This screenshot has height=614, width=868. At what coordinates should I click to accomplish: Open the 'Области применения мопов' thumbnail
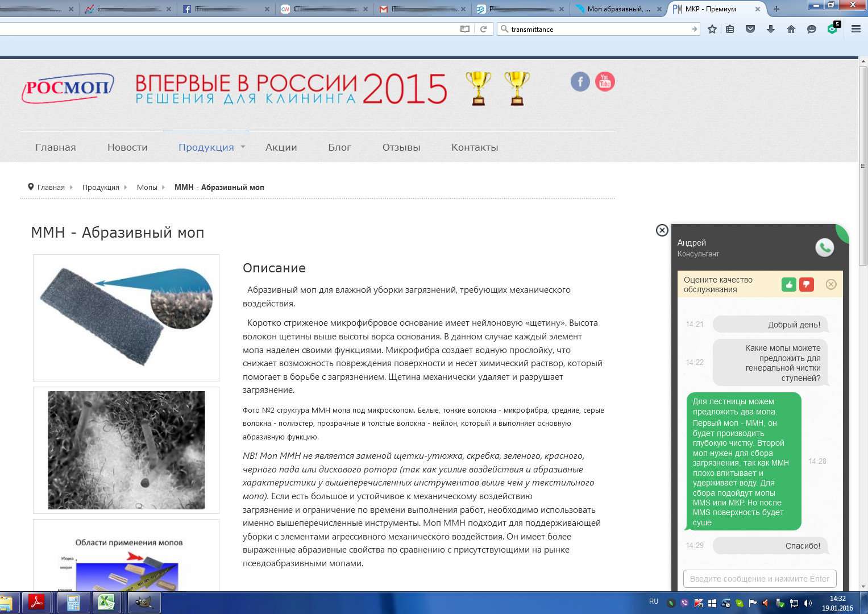(126, 555)
